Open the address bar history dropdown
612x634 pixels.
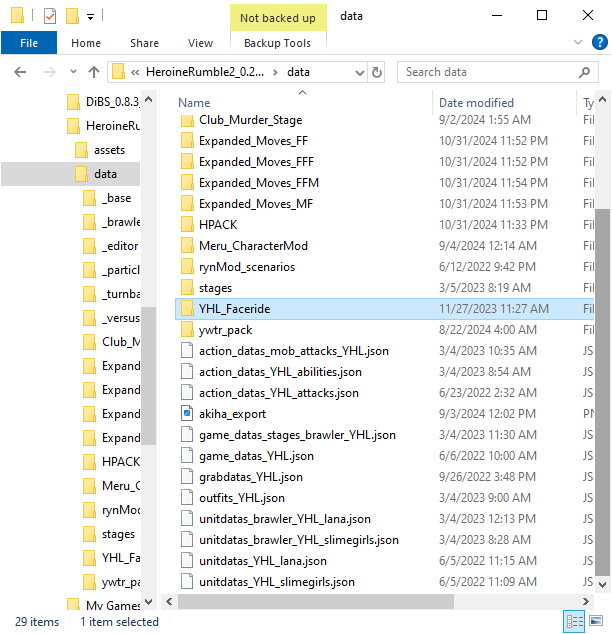(359, 72)
